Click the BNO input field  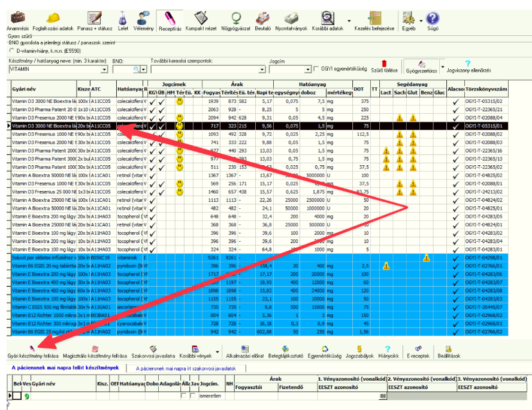[x=123, y=69]
